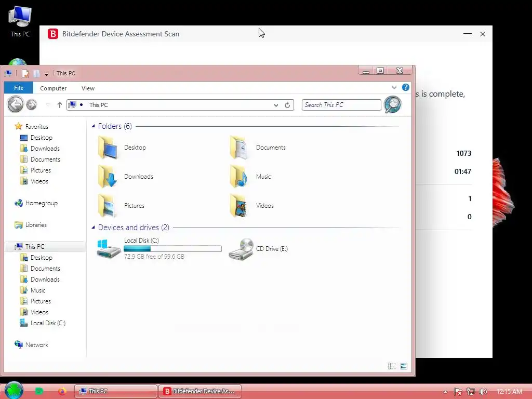Open the Downloads folder icon in Folders group
Image resolution: width=532 pixels, height=399 pixels.
(108, 177)
